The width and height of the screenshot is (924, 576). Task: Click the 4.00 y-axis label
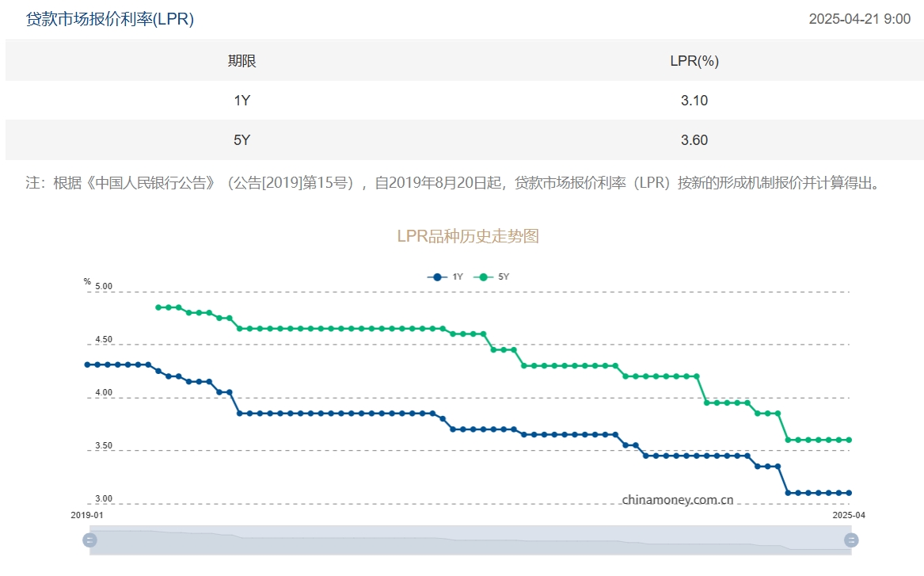(104, 393)
